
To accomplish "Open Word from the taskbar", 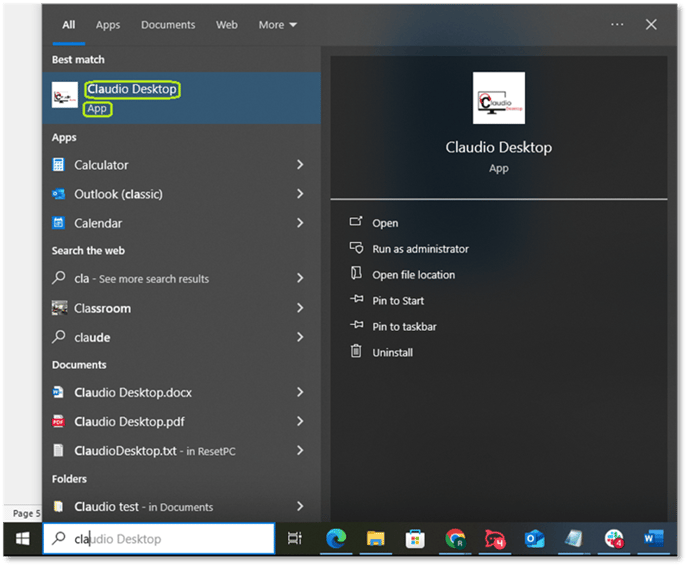I will [653, 538].
